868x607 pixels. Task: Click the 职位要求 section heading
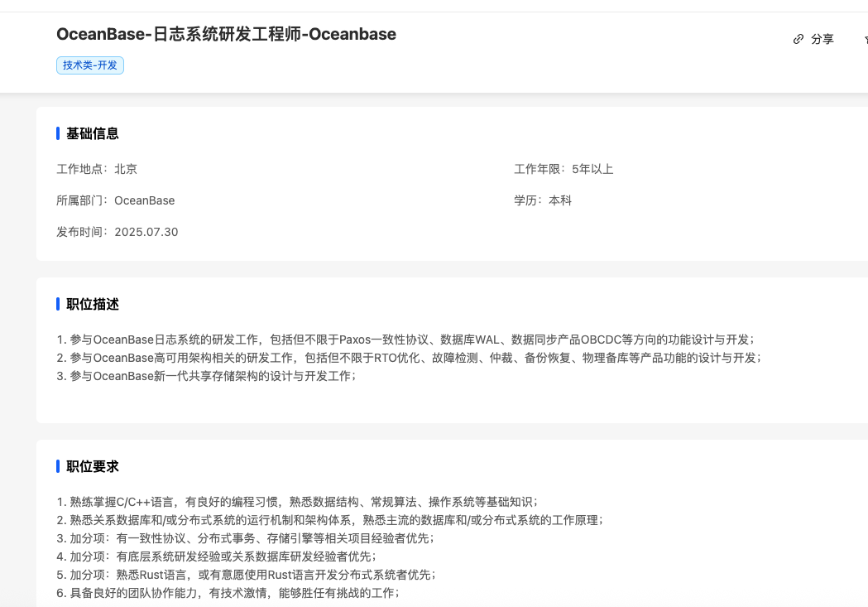pyautogui.click(x=93, y=466)
